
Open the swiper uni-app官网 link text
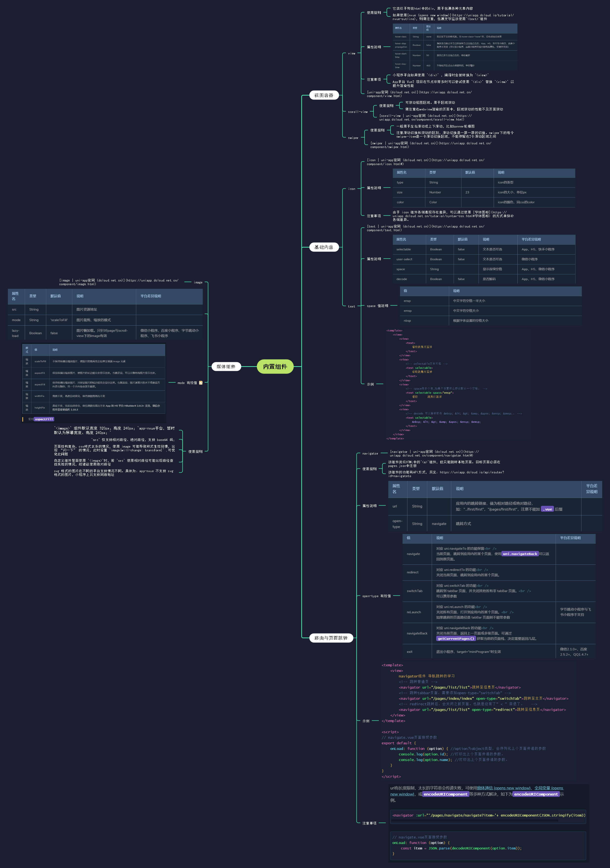(x=431, y=145)
